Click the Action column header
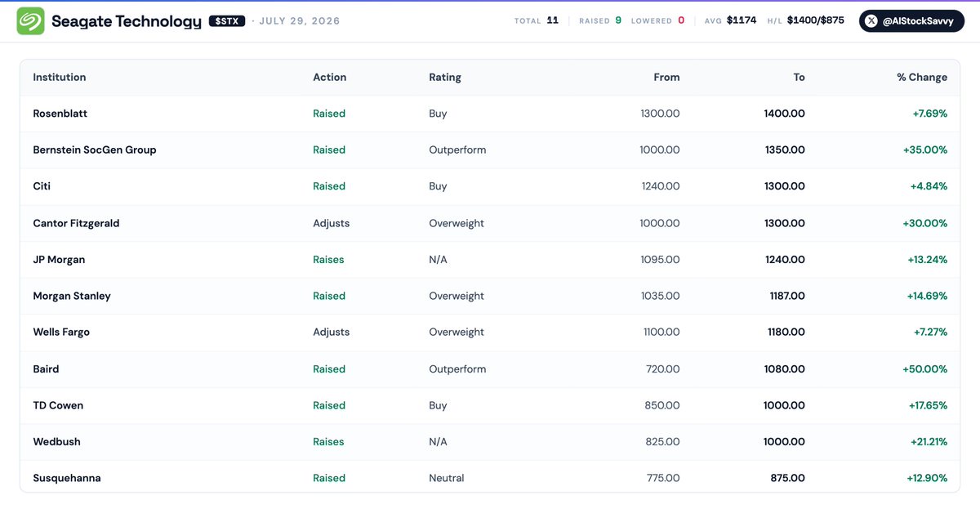This screenshot has height=509, width=980. [x=330, y=77]
